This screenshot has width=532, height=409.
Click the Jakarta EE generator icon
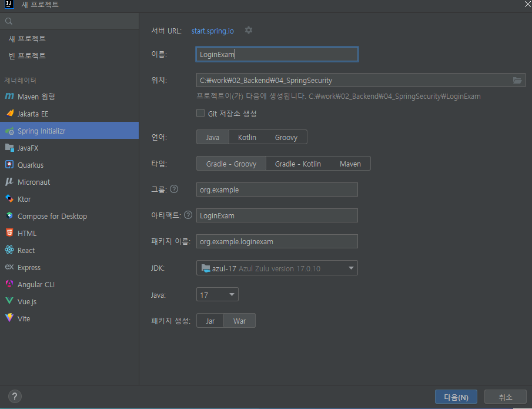coord(9,114)
